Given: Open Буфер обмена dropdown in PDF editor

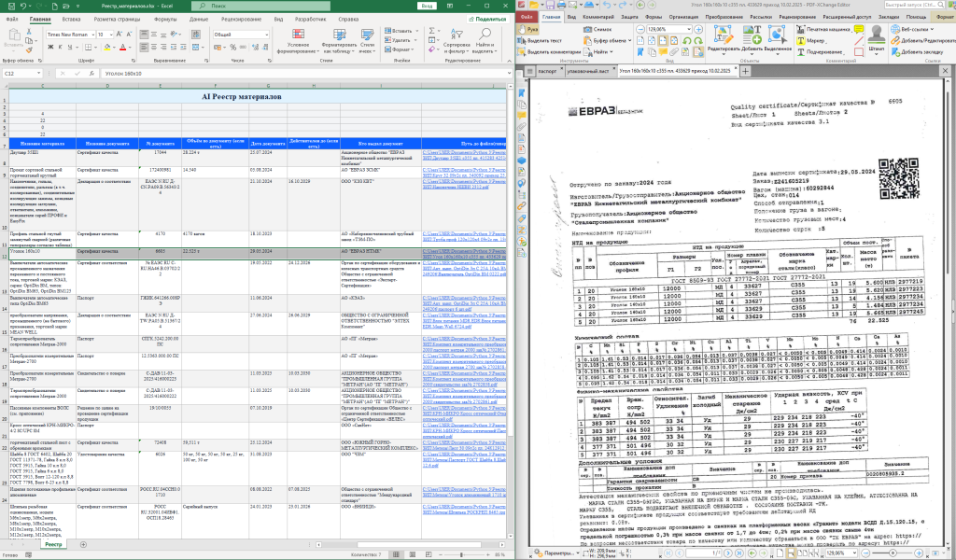Looking at the screenshot, I should (606, 40).
